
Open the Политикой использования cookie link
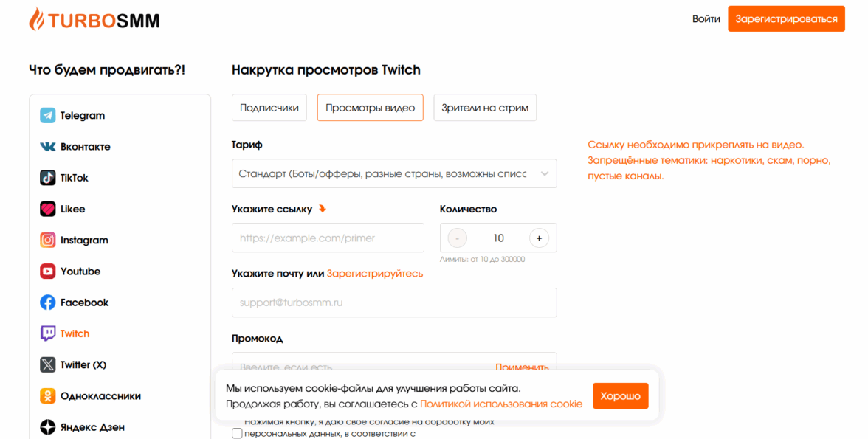501,404
